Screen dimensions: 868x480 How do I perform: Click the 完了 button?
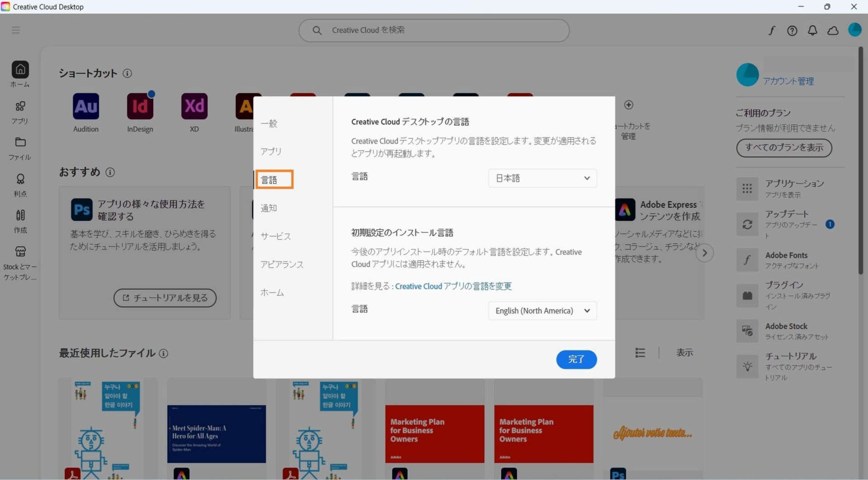[576, 360]
